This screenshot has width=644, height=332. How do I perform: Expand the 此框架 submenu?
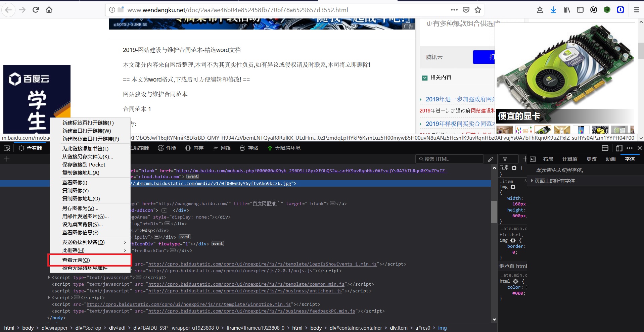pos(90,250)
